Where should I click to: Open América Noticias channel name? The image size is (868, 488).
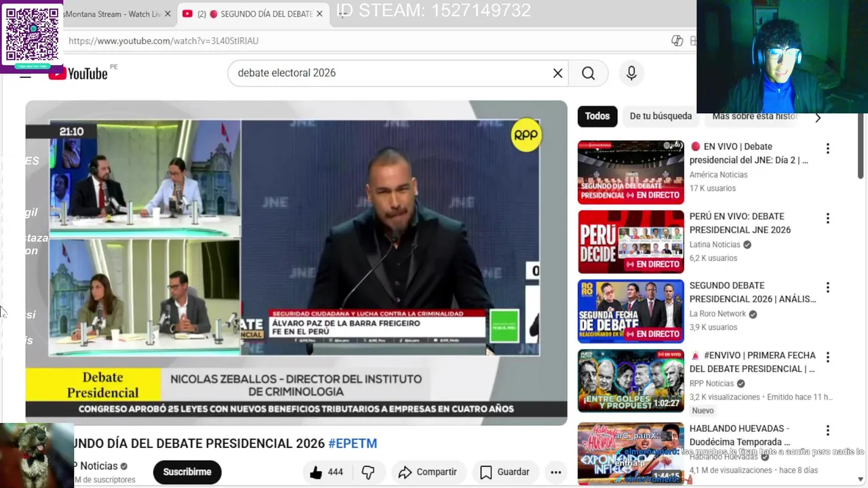[718, 175]
